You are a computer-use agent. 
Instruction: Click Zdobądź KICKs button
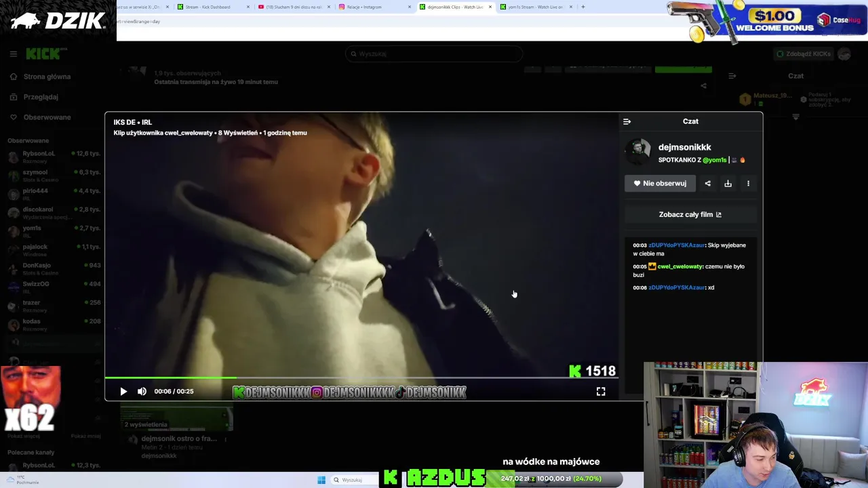(x=804, y=54)
